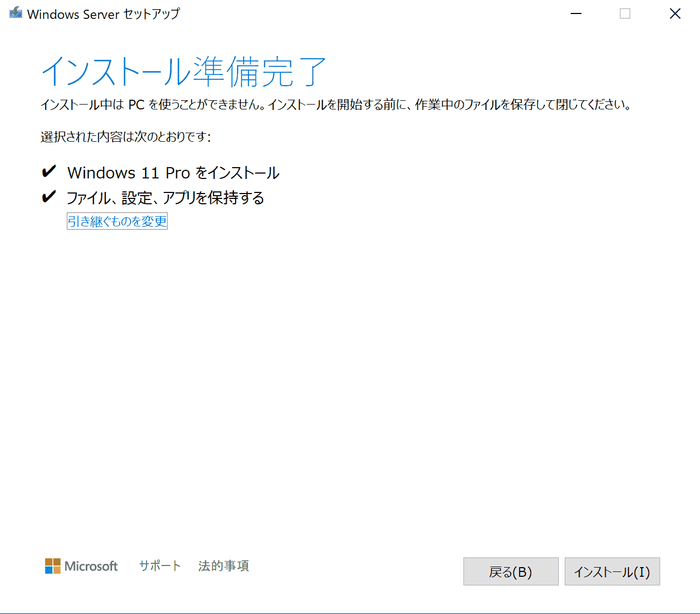Select the text ファイル、設定、アプリを保持する
Image resolution: width=700 pixels, height=614 pixels.
[165, 198]
